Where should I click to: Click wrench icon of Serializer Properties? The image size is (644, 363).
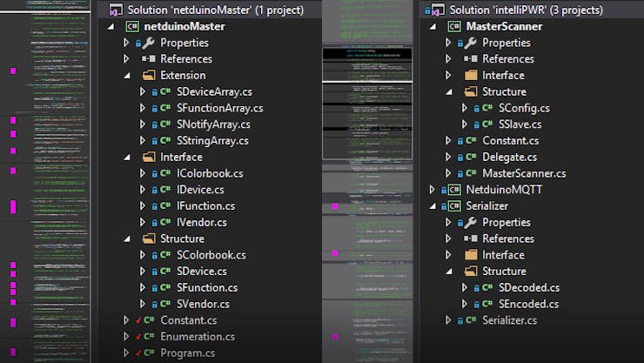tap(470, 223)
